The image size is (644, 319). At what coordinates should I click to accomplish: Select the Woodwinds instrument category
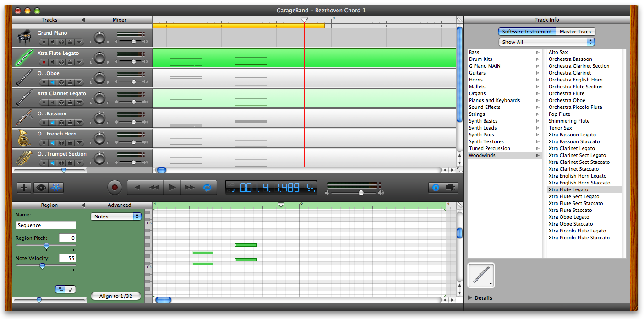pyautogui.click(x=504, y=155)
